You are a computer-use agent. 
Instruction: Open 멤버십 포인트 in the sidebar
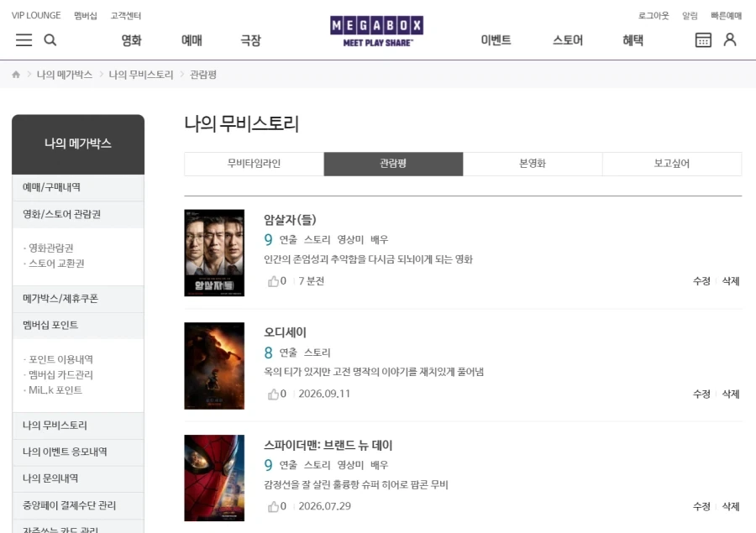78,326
